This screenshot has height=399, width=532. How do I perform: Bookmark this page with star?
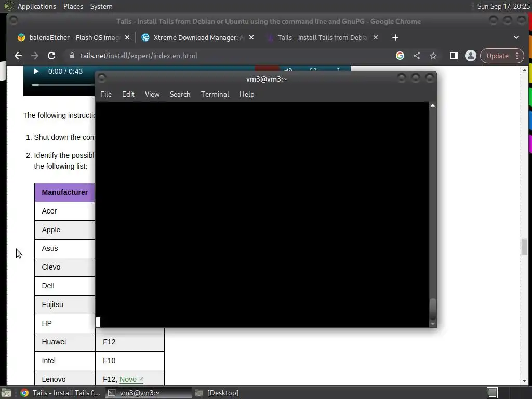tap(433, 56)
